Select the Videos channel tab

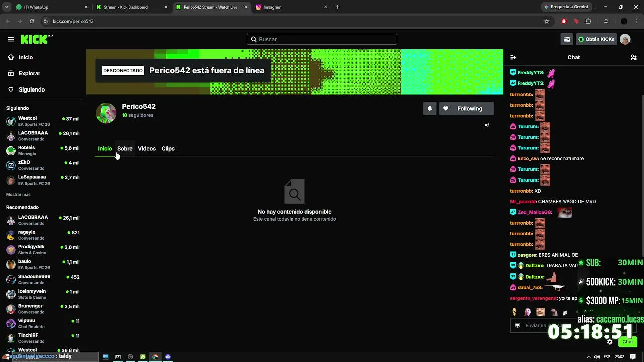(x=147, y=149)
